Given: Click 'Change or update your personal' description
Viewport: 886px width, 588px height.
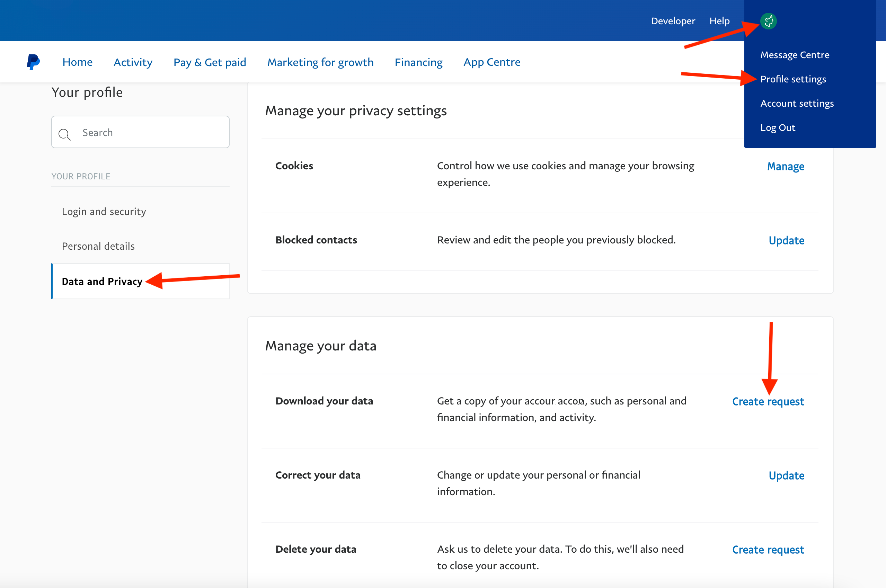Looking at the screenshot, I should pyautogui.click(x=538, y=483).
